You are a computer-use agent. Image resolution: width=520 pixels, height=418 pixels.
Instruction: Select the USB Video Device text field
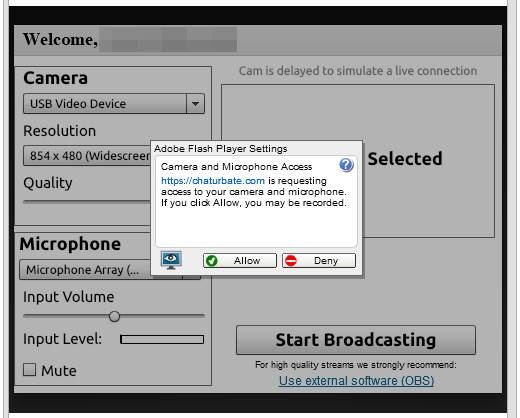tap(105, 104)
